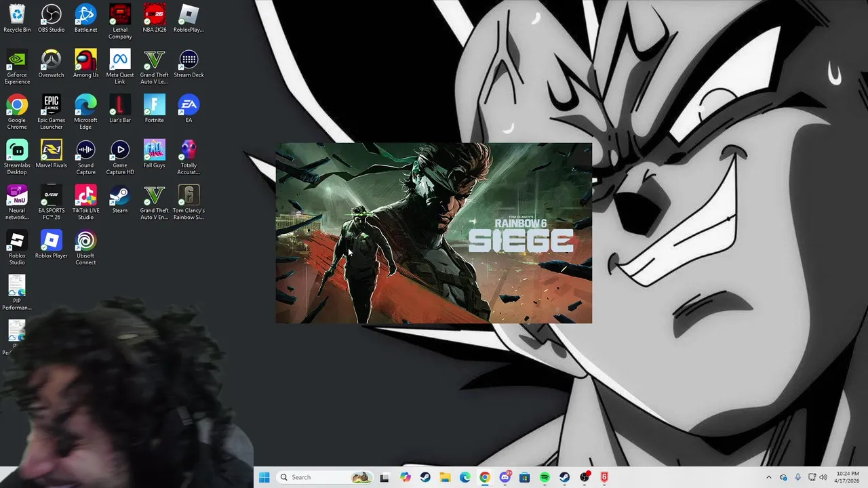The height and width of the screenshot is (488, 868).
Task: Open the OneDrive cloud tray icon
Action: click(x=783, y=477)
